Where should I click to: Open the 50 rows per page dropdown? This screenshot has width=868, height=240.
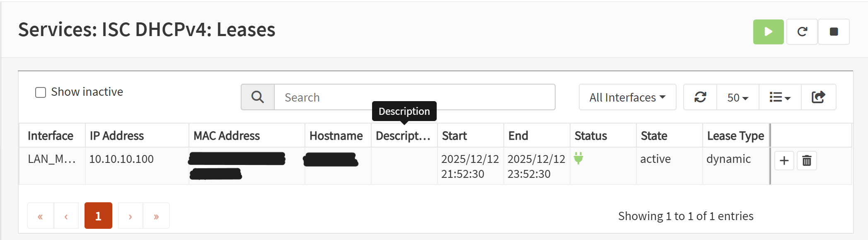[x=737, y=97]
